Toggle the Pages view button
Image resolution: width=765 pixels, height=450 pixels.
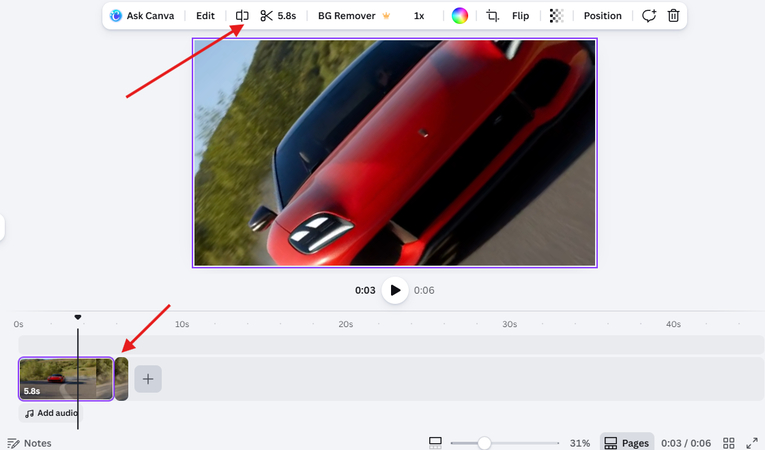pos(627,443)
